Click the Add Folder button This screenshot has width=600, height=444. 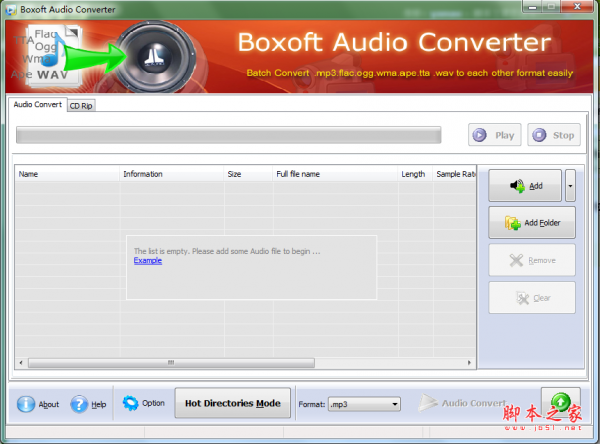532,223
